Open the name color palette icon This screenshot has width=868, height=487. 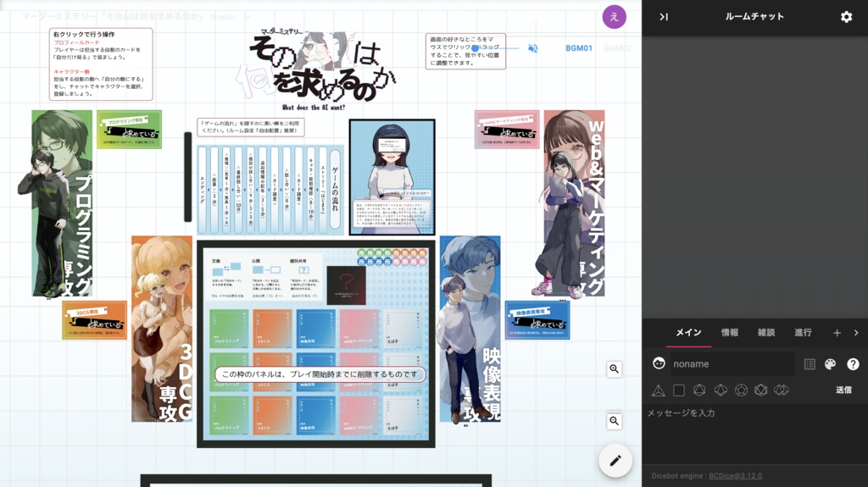tap(830, 364)
